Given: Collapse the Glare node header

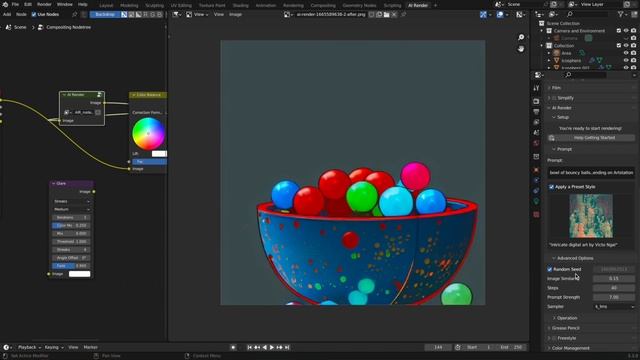Looking at the screenshot, I should pos(53,184).
